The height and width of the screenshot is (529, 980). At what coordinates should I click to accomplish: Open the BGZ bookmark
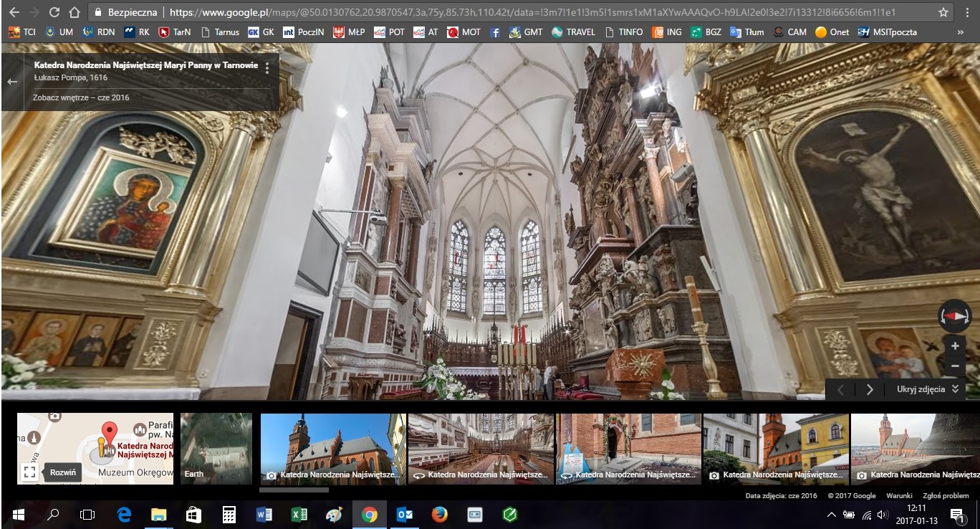point(706,32)
